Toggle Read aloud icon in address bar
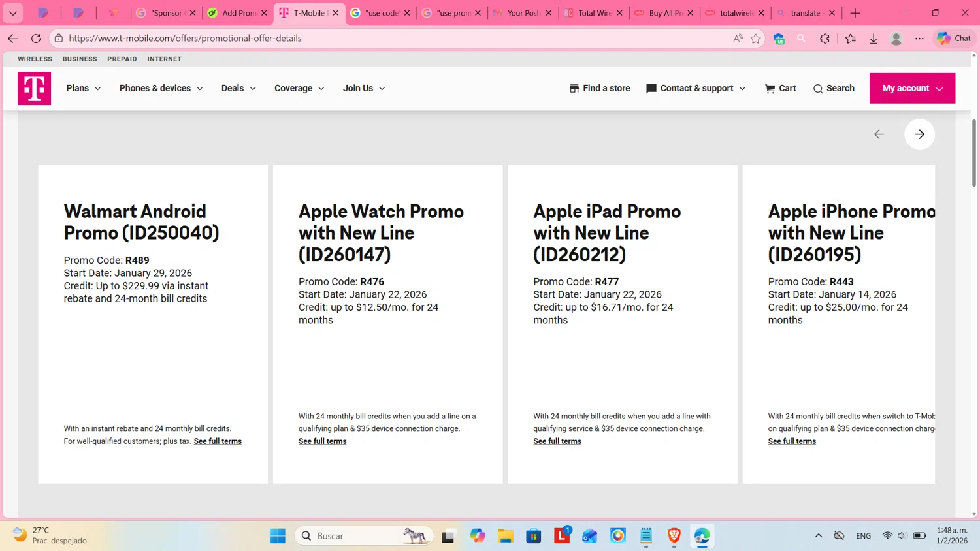Image resolution: width=980 pixels, height=551 pixels. coord(738,39)
